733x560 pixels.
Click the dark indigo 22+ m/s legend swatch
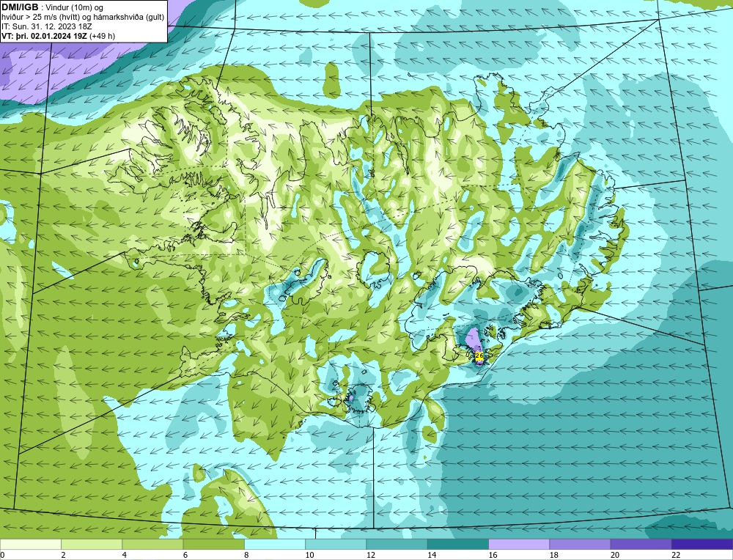tap(702, 544)
